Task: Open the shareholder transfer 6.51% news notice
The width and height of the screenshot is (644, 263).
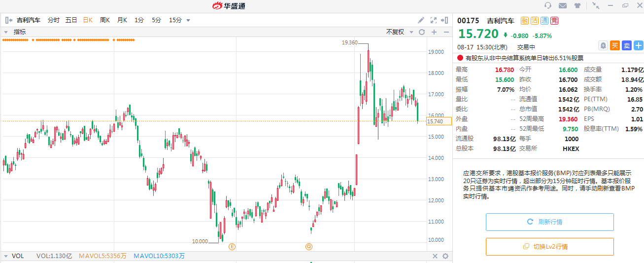Action: tap(524, 58)
